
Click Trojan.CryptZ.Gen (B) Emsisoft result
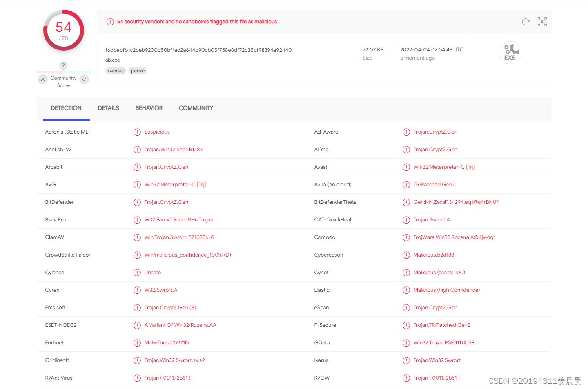(170, 308)
